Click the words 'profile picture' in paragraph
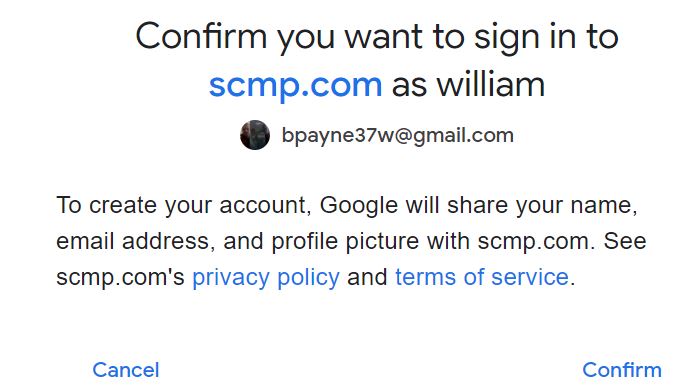Viewport: 700px width, 387px height. click(345, 241)
